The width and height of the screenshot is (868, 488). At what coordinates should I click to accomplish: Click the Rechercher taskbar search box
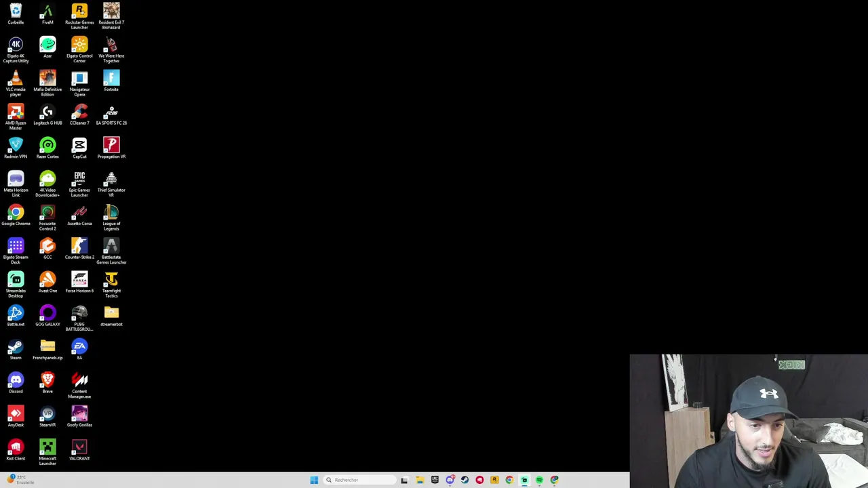click(358, 480)
